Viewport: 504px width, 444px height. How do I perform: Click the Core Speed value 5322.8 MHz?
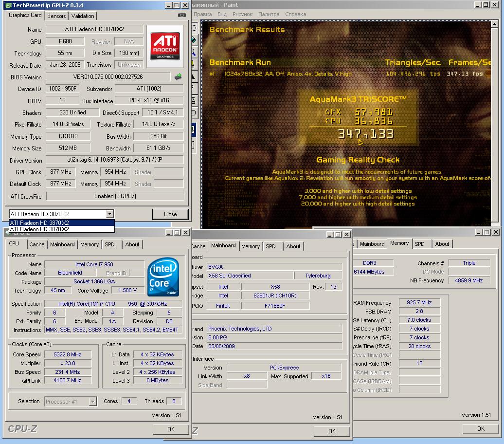(x=68, y=354)
